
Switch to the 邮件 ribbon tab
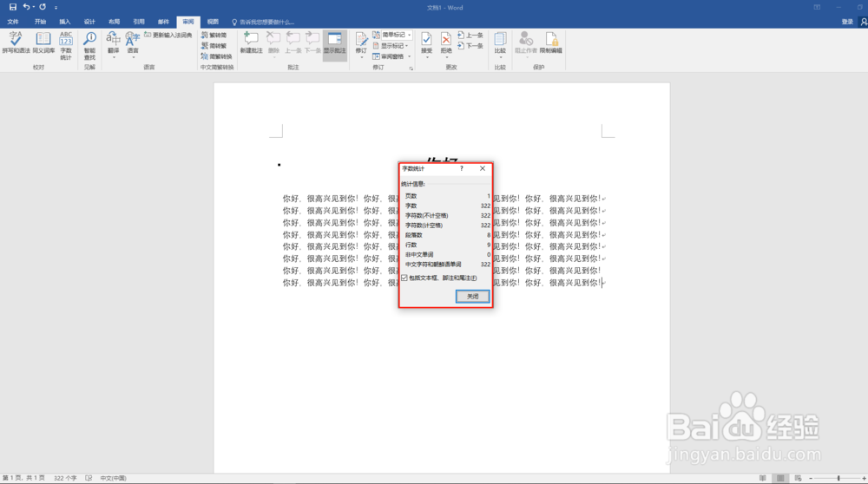163,22
